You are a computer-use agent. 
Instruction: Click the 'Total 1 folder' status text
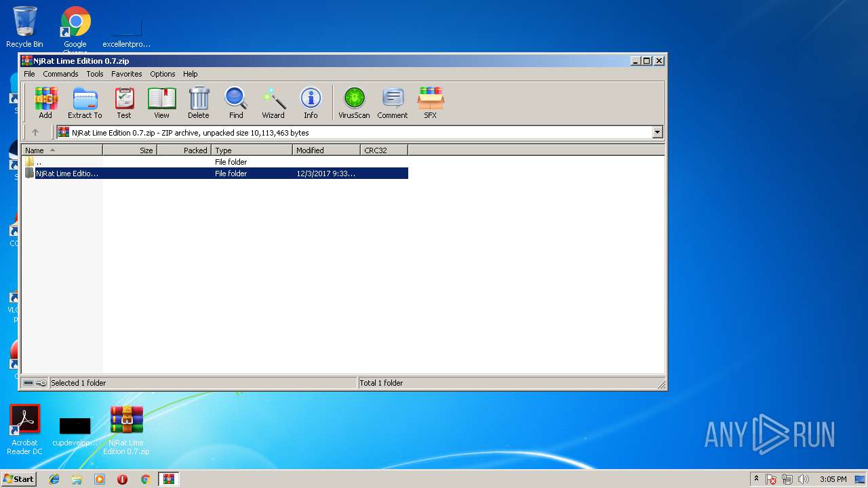(x=381, y=383)
